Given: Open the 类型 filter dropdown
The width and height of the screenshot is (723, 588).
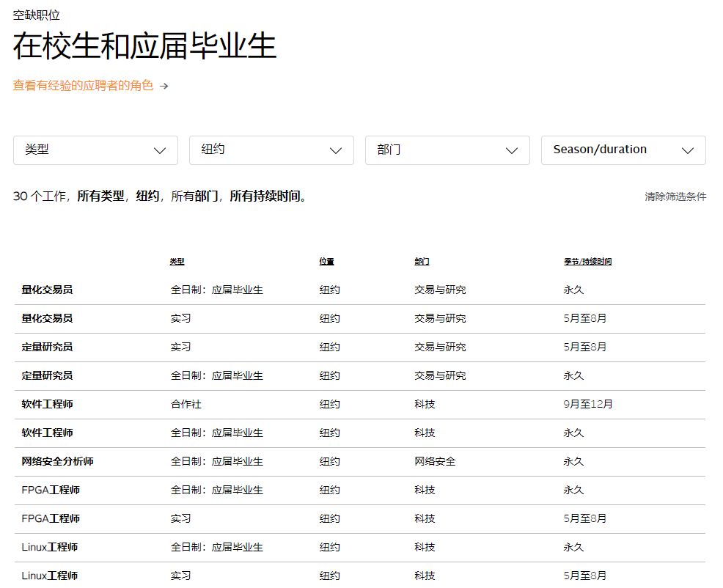Looking at the screenshot, I should click(95, 150).
